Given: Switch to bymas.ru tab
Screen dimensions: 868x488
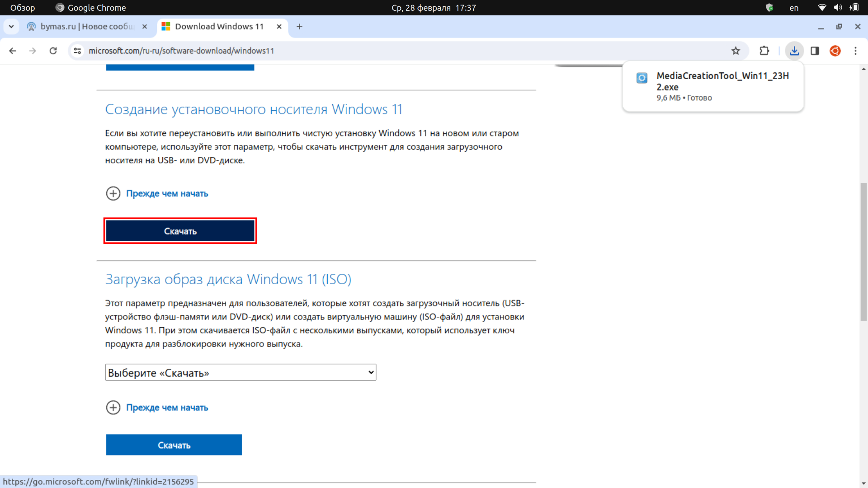Looking at the screenshot, I should 86,27.
